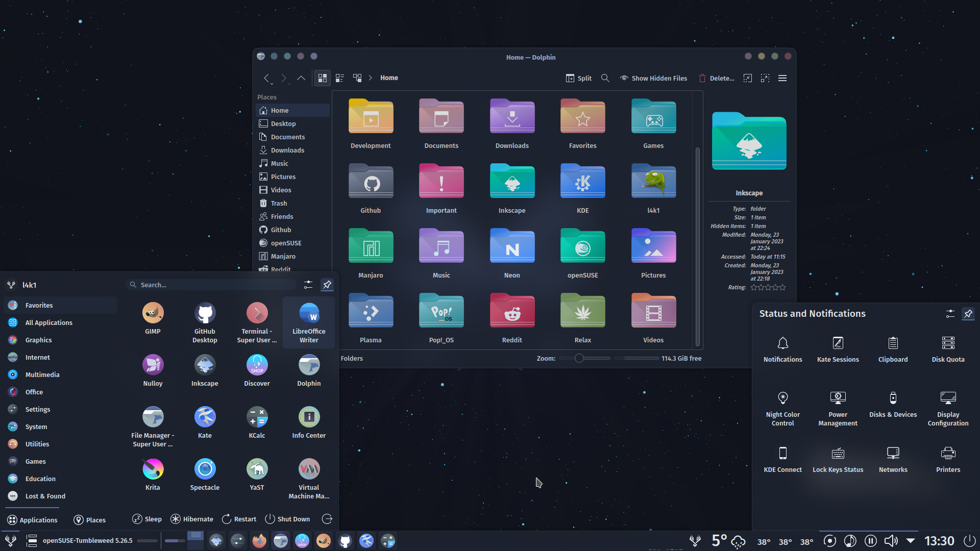Click Dolphin vertical scrollbar
Viewport: 980px width, 551px height.
(697, 246)
